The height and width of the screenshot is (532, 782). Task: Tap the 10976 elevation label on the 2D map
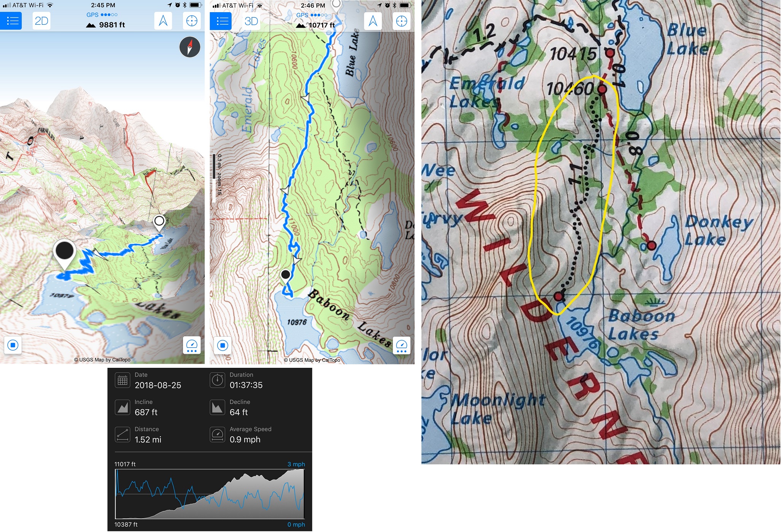point(297,322)
